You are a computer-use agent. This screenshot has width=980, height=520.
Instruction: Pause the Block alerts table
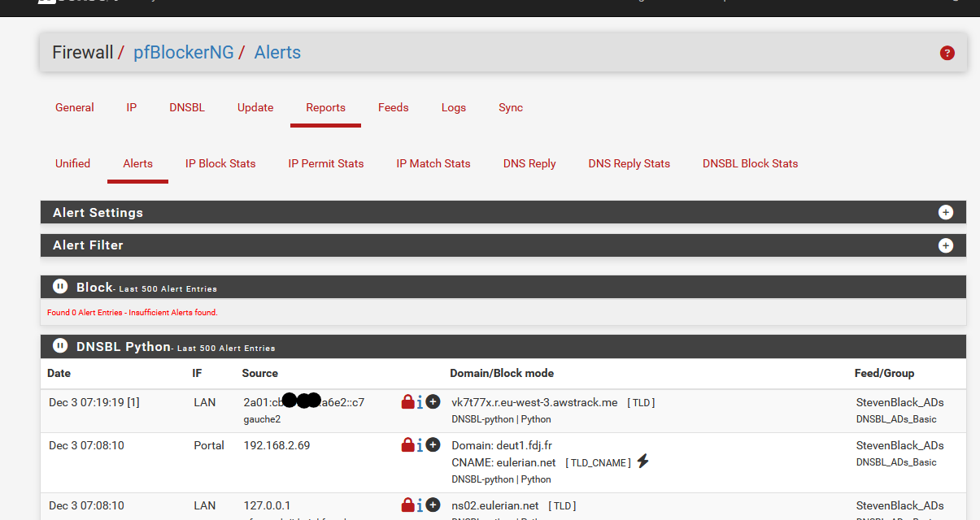pyautogui.click(x=59, y=287)
